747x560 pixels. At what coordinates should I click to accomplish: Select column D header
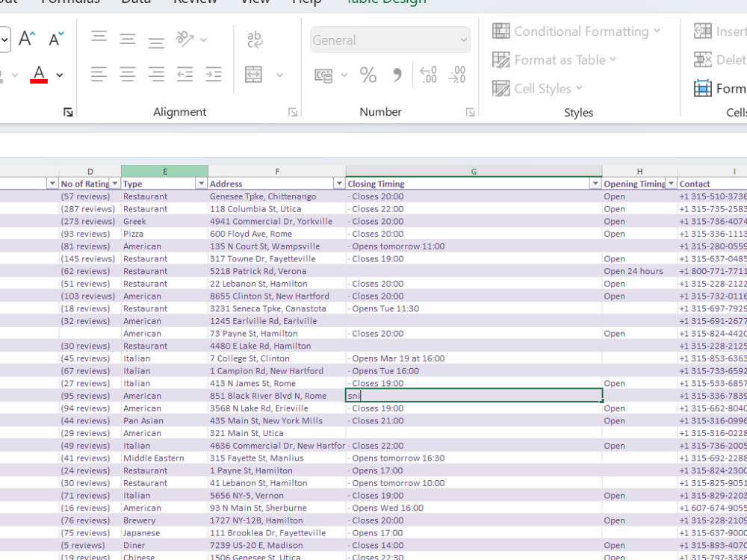pyautogui.click(x=90, y=172)
